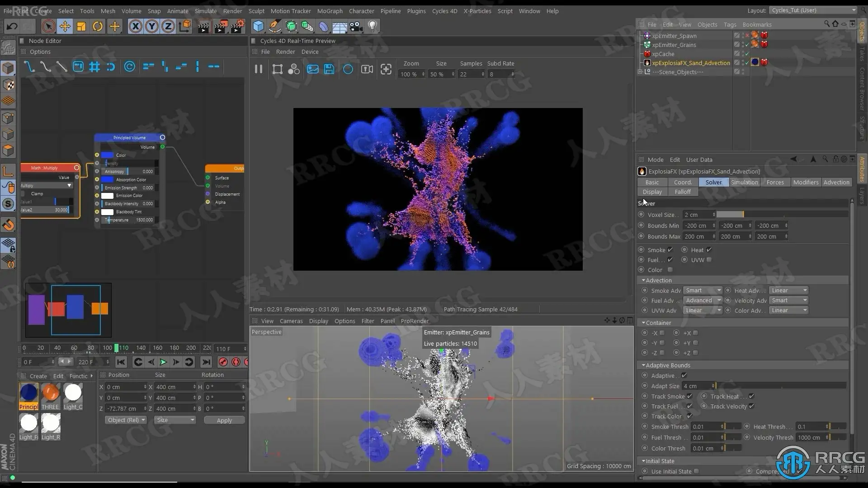The width and height of the screenshot is (868, 488).
Task: Click the Apply button in coordinates panel
Action: point(224,420)
